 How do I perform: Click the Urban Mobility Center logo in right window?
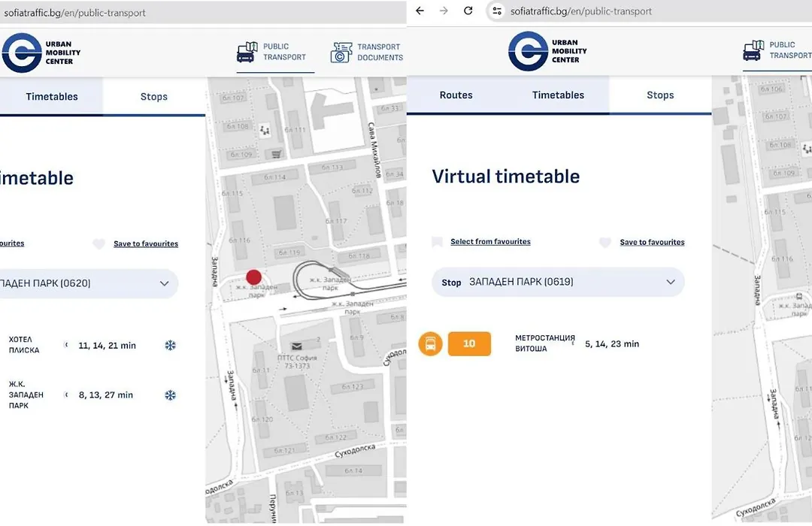[x=548, y=51]
